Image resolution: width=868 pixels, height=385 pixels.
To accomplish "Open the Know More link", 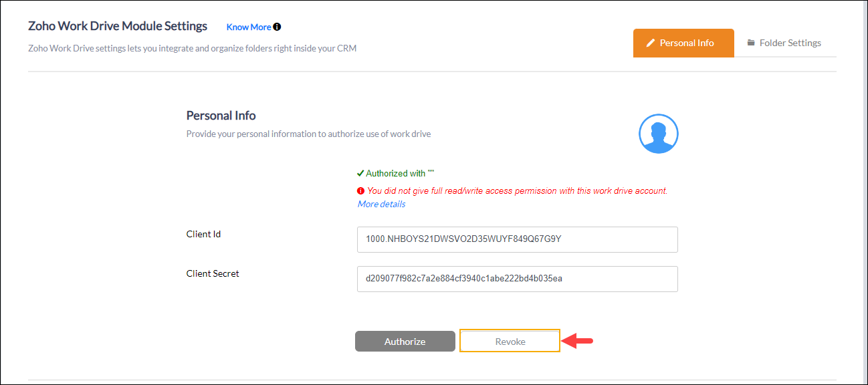I will coord(249,27).
